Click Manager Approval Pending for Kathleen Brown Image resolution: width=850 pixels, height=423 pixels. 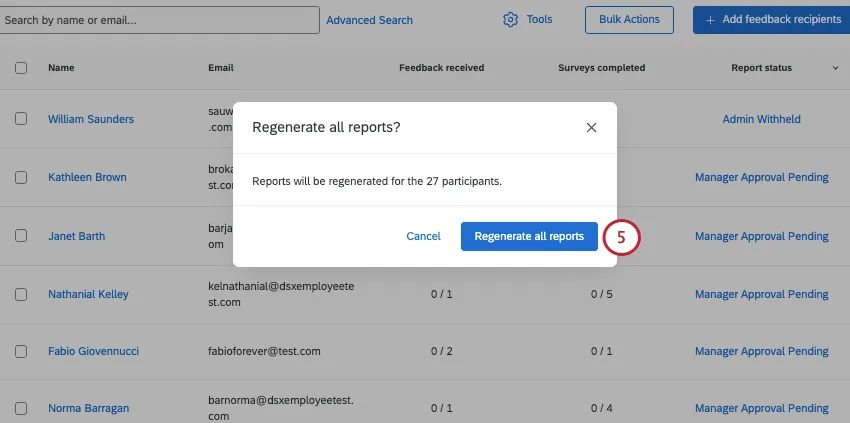coord(762,177)
